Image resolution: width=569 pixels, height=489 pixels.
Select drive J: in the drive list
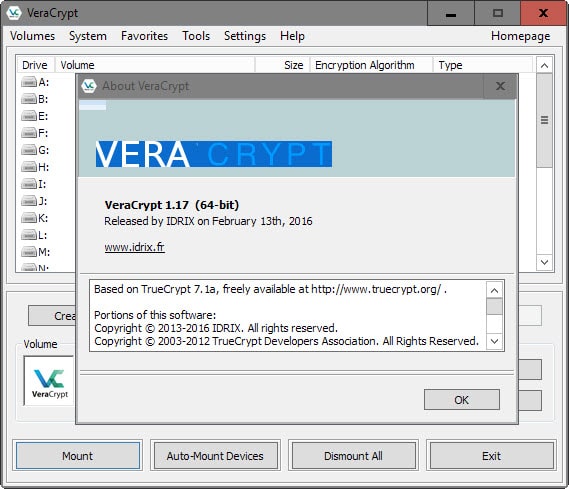click(35, 201)
